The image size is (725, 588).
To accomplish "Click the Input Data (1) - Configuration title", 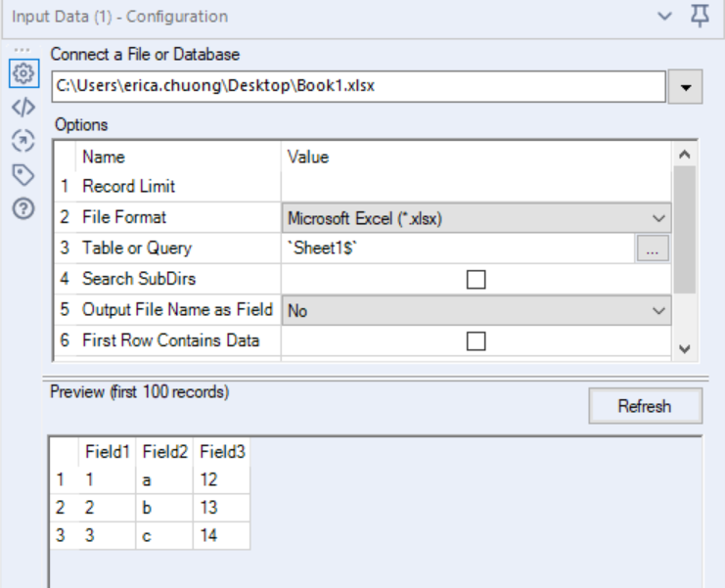I will [119, 17].
